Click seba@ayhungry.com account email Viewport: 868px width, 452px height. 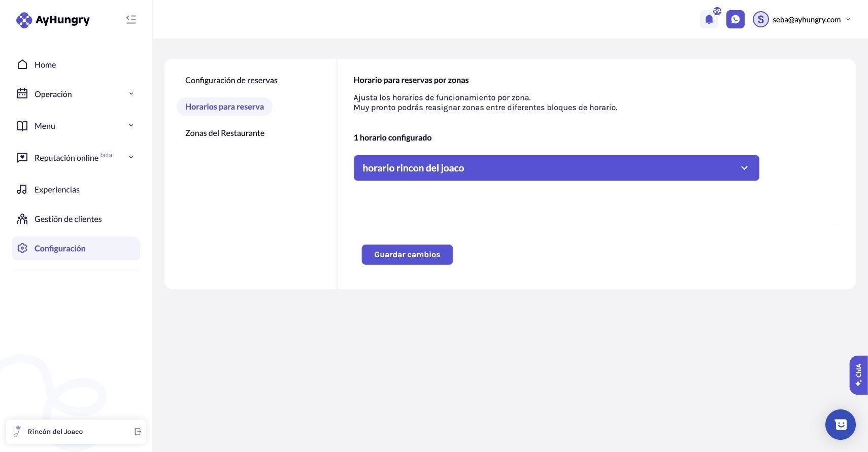807,19
